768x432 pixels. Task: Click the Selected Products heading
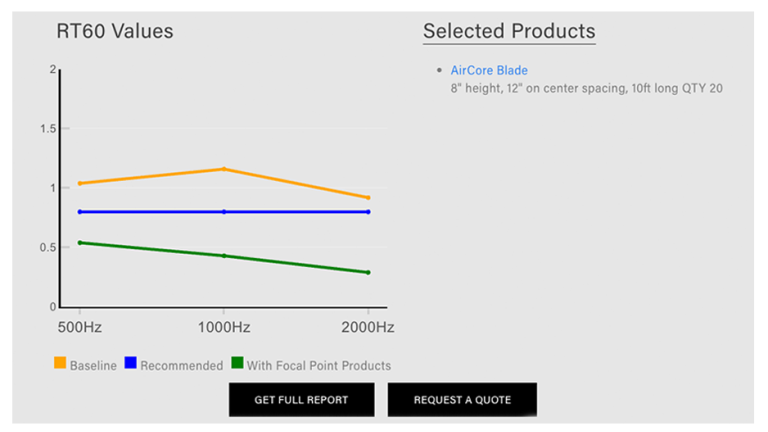509,31
